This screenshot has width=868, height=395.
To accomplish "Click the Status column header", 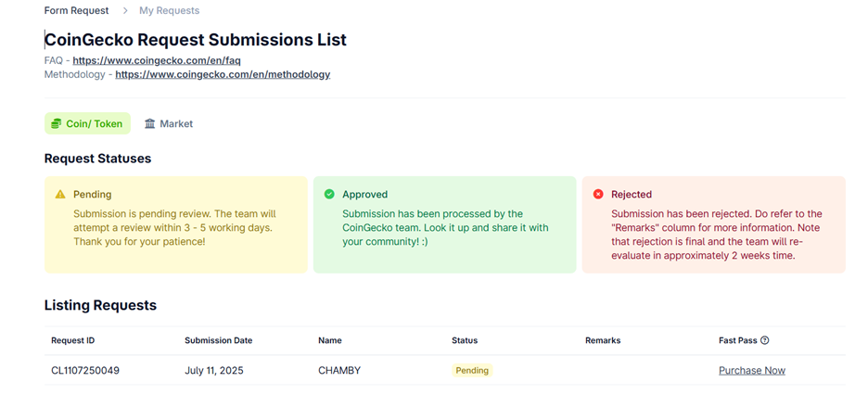I will (465, 341).
